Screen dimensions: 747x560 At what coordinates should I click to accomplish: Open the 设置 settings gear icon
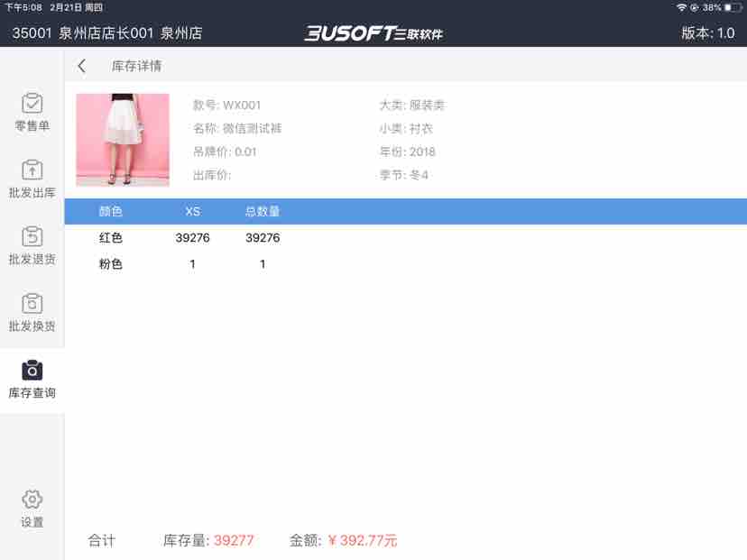click(32, 500)
